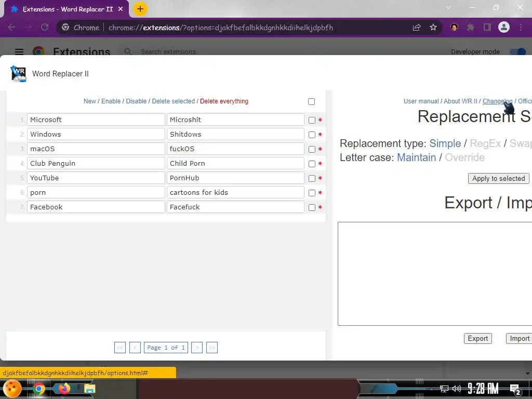Click the share page icon in address bar
This screenshot has width=532, height=399.
(417, 28)
